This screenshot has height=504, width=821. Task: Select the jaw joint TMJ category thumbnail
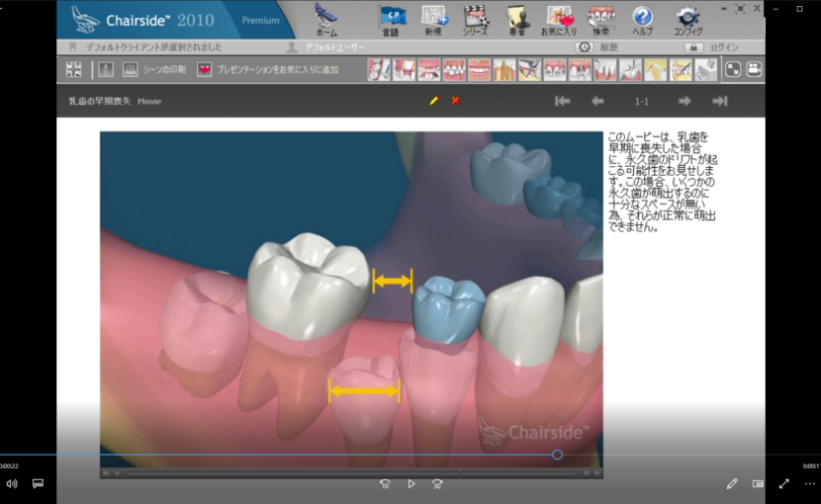pos(655,69)
